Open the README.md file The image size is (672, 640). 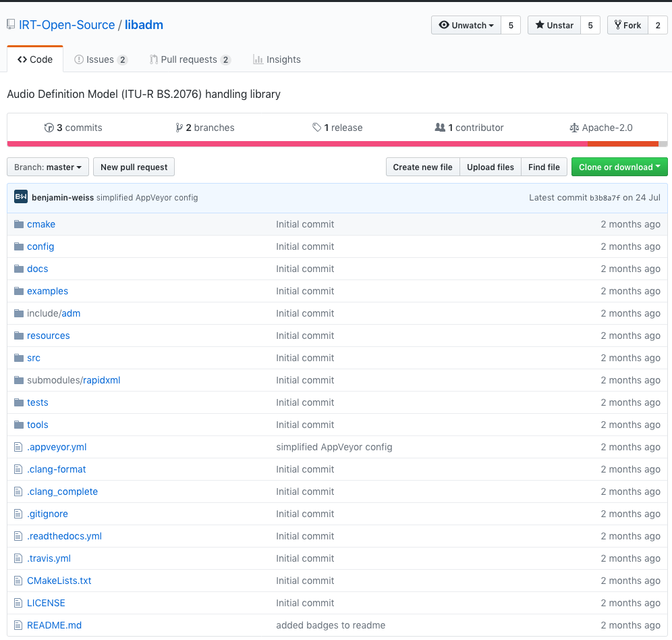[x=55, y=625]
